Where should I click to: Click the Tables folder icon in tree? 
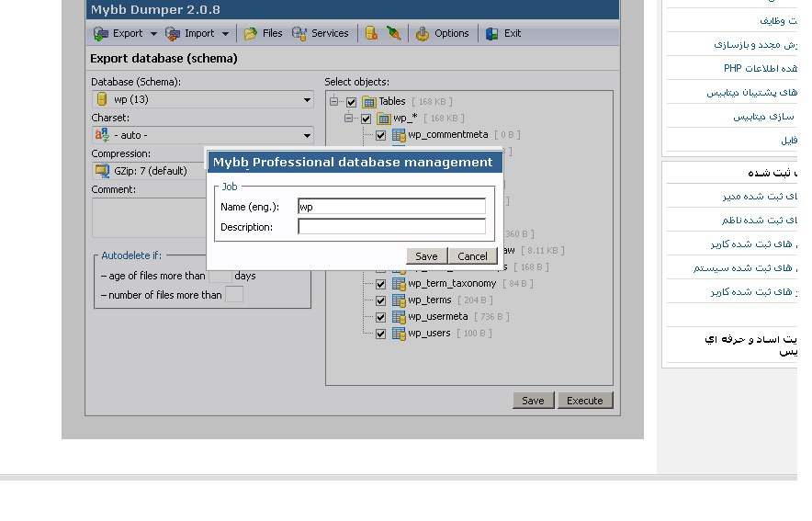(369, 102)
